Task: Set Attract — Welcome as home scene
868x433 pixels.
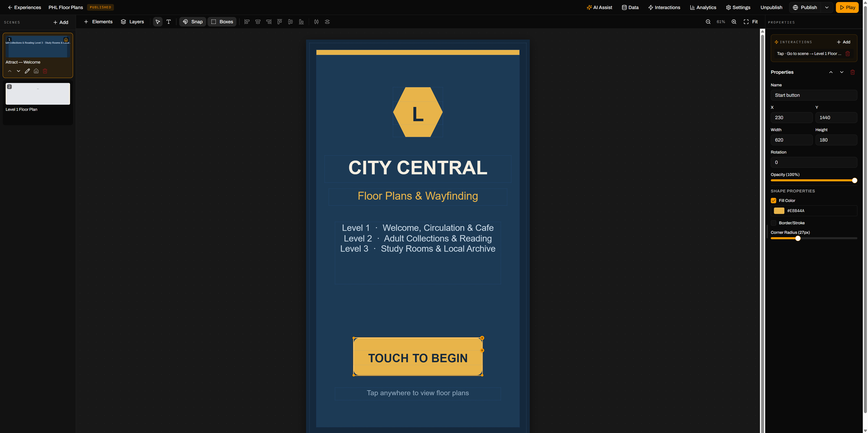Action: 36,71
